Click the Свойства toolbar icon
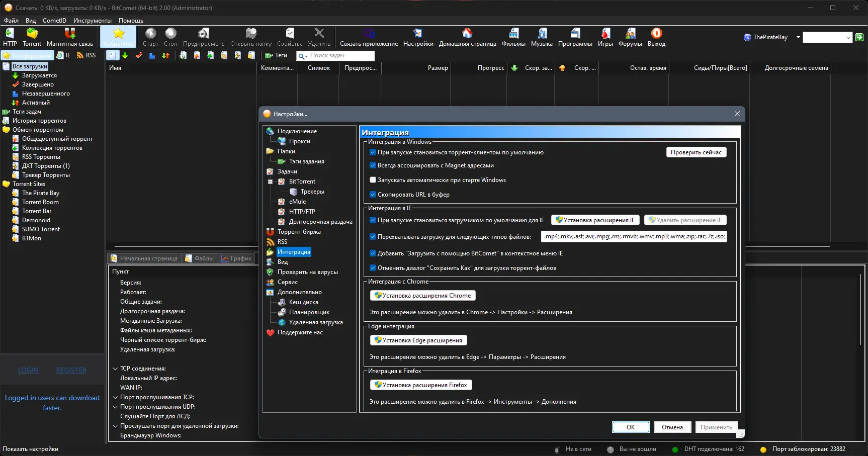Viewport: 868px width, 456px height. coord(290,37)
